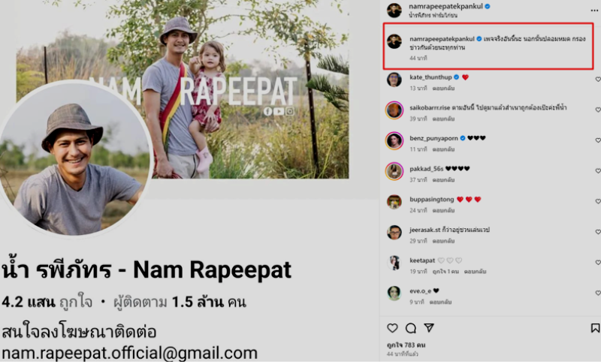
Task: Open kate_thunthup profile avatar
Action: tap(394, 80)
